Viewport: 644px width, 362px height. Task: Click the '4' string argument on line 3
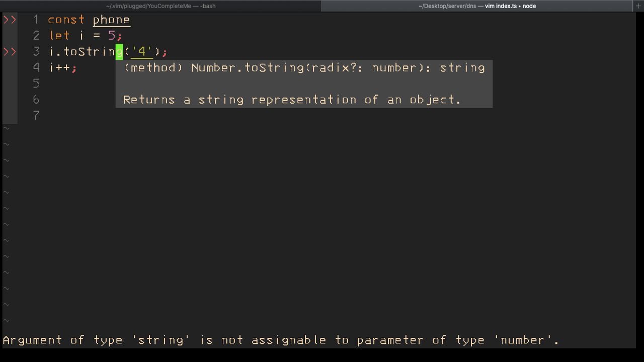(x=142, y=52)
